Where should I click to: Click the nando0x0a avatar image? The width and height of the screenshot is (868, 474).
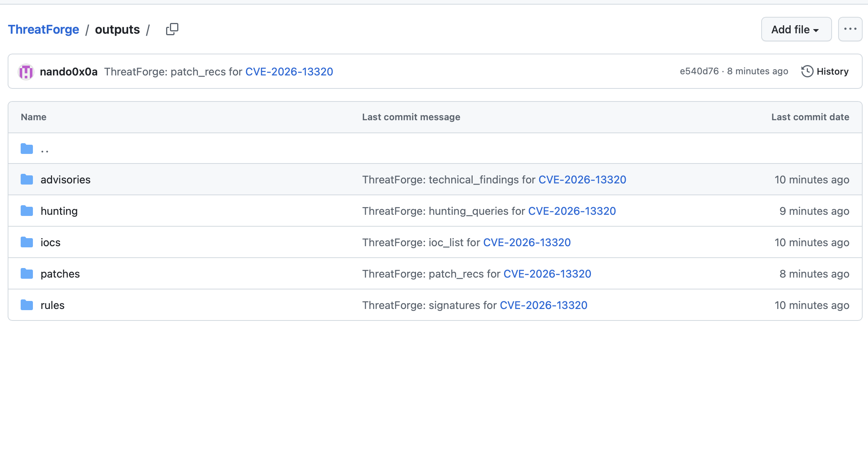coord(26,72)
